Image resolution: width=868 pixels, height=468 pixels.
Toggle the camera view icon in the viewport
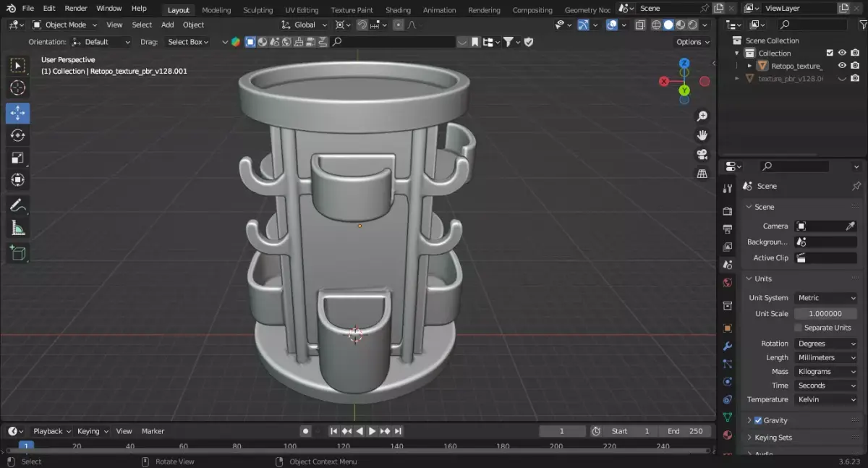[x=702, y=155]
